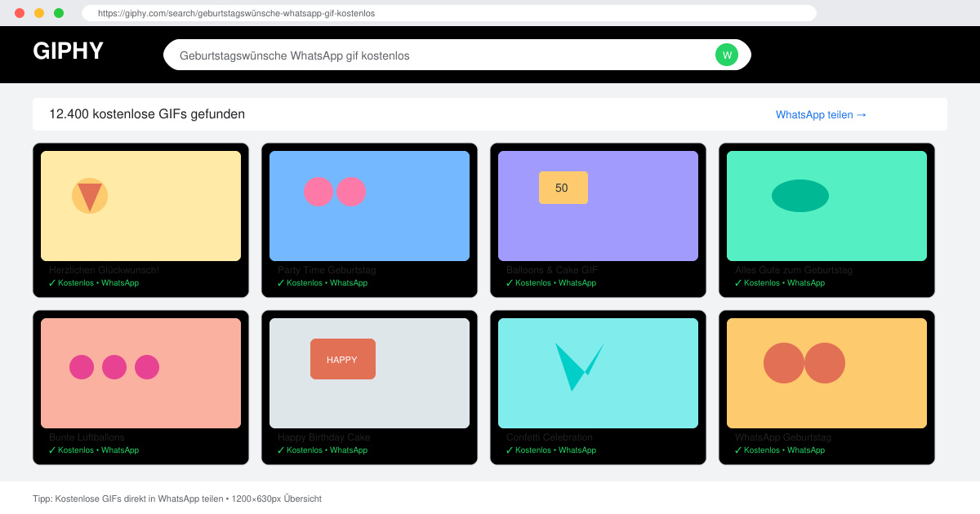Open the Herzlichen Glückwunsch GIF thumbnail
This screenshot has width=980, height=514.
140,206
